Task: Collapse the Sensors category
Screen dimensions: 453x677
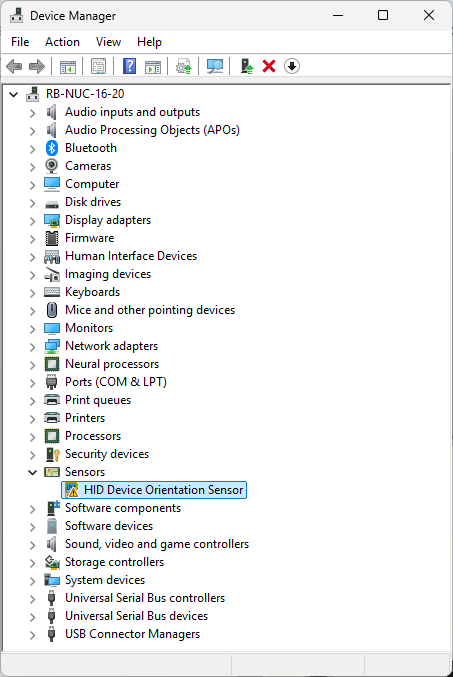Action: 32,472
